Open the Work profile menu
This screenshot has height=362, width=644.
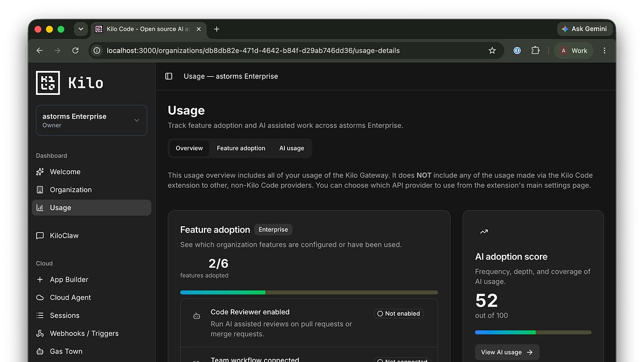point(574,50)
